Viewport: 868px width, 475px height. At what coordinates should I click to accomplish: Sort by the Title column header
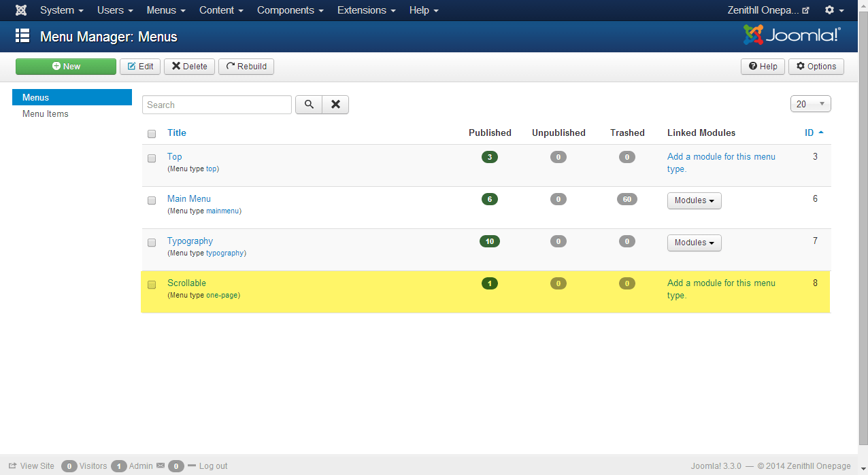coord(177,133)
